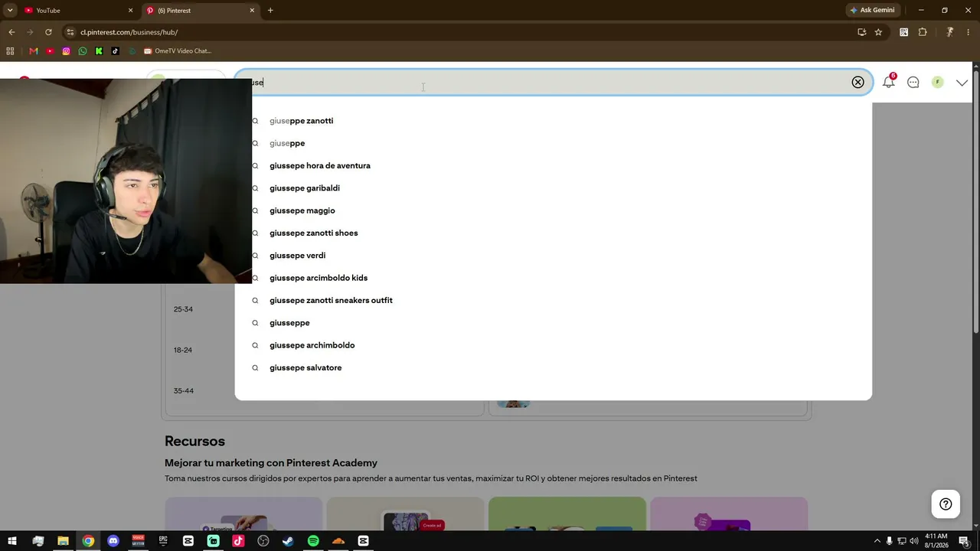The height and width of the screenshot is (551, 980).
Task: Open Pinterest messages chat bubble
Action: [913, 82]
